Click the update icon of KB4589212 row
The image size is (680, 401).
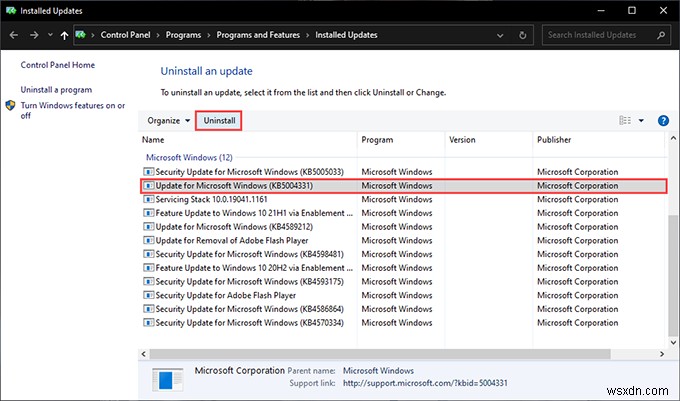tap(148, 227)
